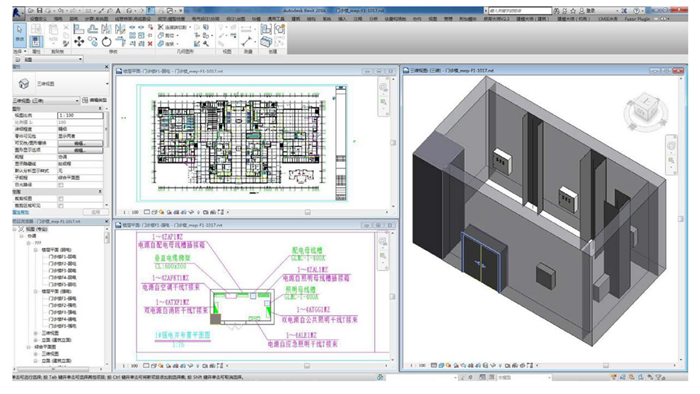Select the Move tool in the ribbon
The width and height of the screenshot is (700, 394).
coord(79,42)
